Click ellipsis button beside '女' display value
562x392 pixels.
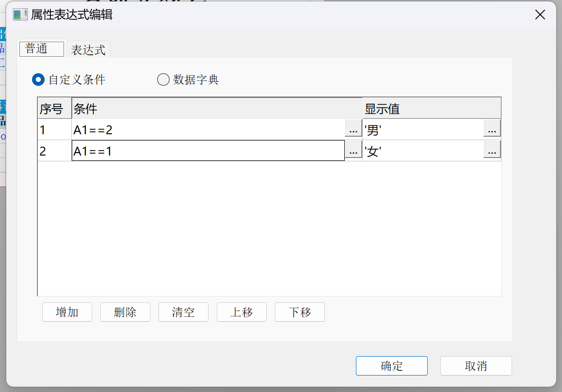point(492,151)
